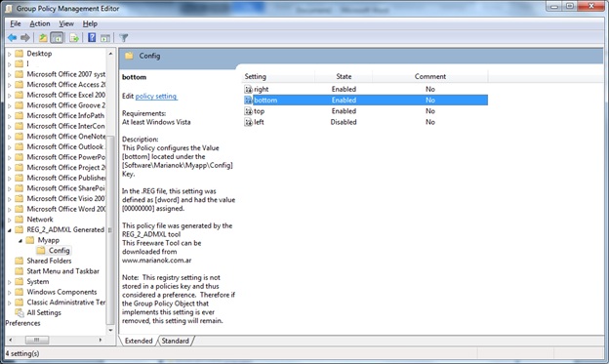Sort by the State column header
609x364 pixels.
click(344, 76)
